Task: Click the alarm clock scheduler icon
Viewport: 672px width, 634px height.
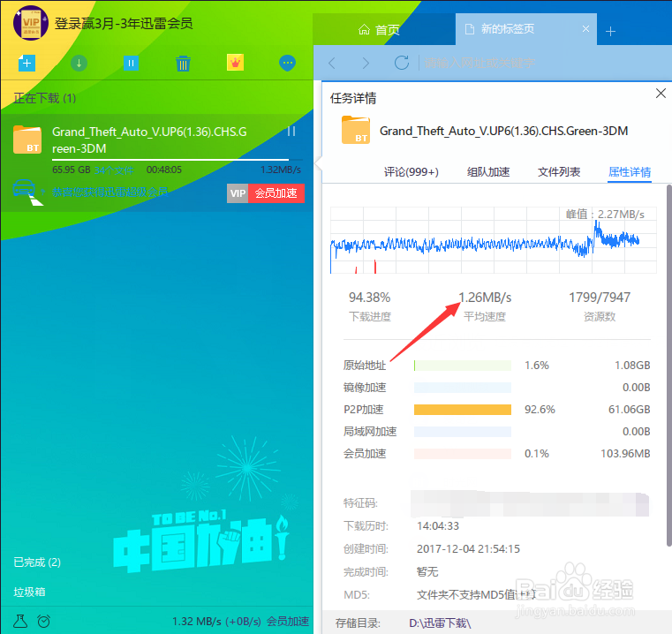Action: click(44, 621)
